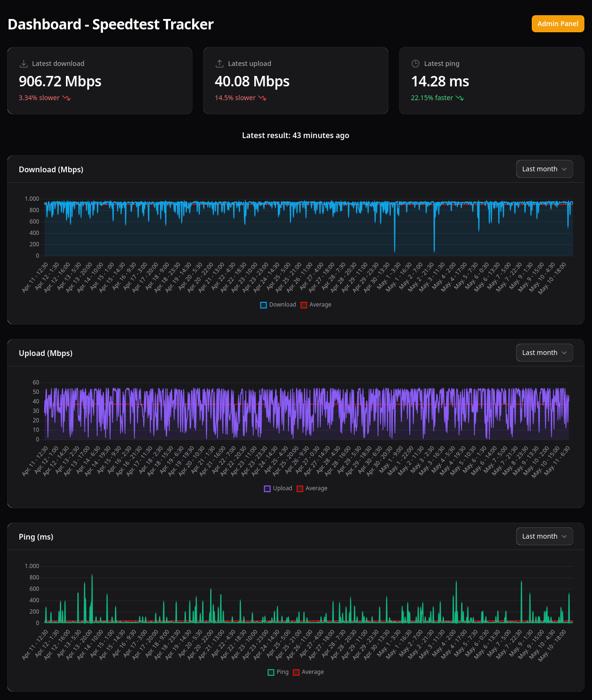
Task: Click the Latest result: 43 minutes ago text
Action: pyautogui.click(x=296, y=135)
